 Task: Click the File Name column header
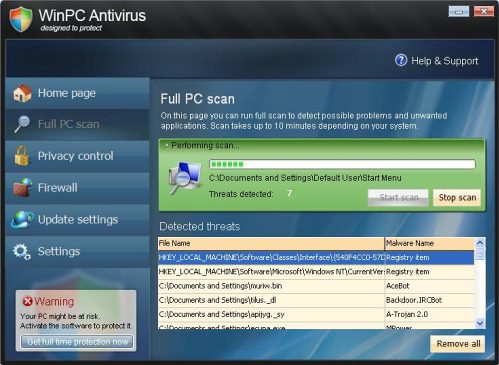[x=271, y=243]
